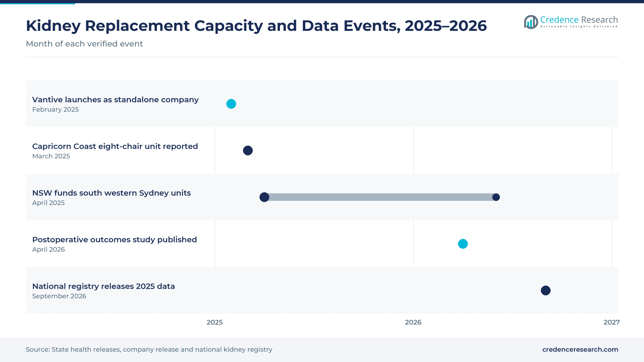644x362 pixels.
Task: Click the 'February 2025' date text
Action: pyautogui.click(x=56, y=109)
